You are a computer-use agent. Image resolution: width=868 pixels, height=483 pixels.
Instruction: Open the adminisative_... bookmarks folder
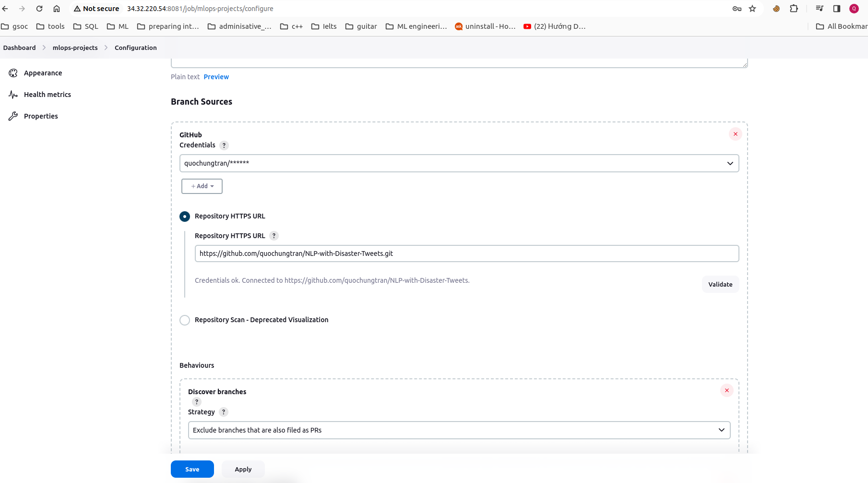pyautogui.click(x=239, y=26)
